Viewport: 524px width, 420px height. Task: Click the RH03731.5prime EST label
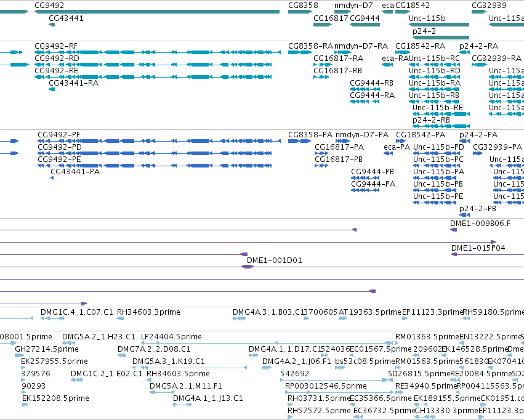point(319,398)
